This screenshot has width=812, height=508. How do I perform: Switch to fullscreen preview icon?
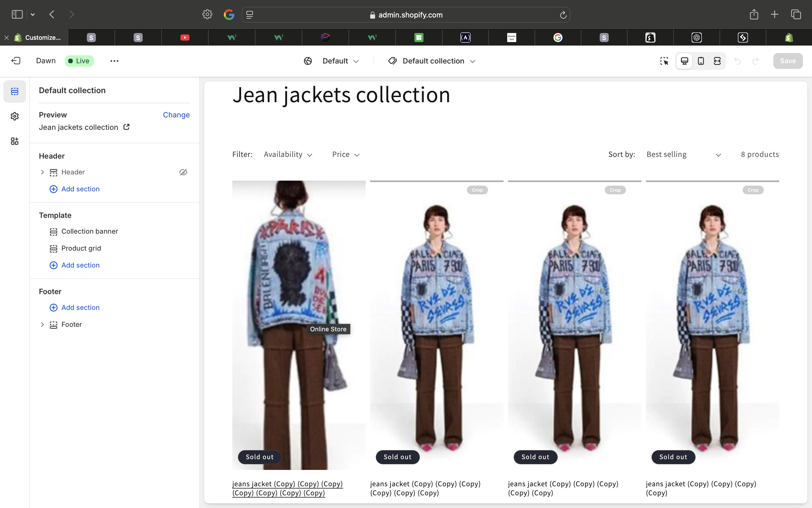(717, 61)
